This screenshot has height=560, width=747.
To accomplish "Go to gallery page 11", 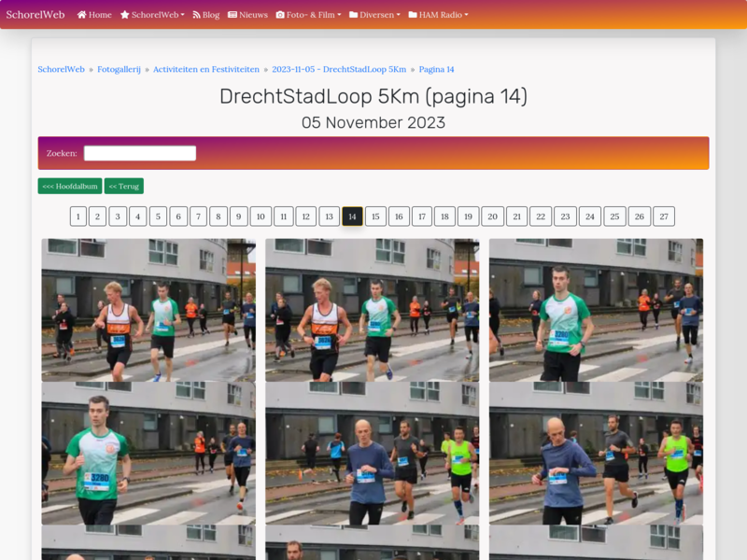I will (284, 217).
